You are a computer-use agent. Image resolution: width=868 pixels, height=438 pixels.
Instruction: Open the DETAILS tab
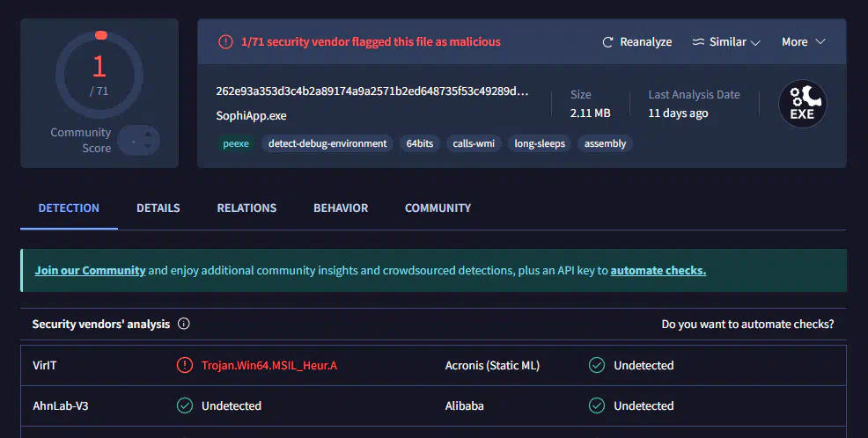click(158, 208)
